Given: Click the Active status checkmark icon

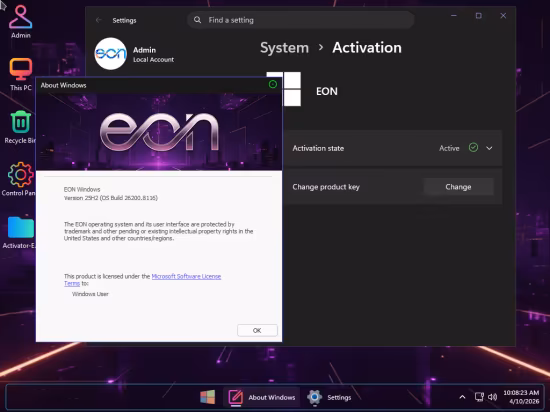Looking at the screenshot, I should click(473, 148).
